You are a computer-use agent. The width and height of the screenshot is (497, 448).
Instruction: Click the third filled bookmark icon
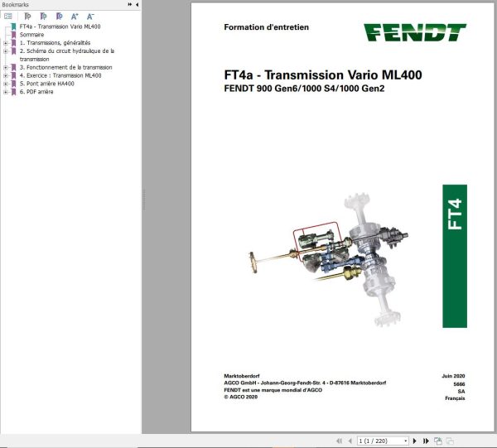coord(59,17)
